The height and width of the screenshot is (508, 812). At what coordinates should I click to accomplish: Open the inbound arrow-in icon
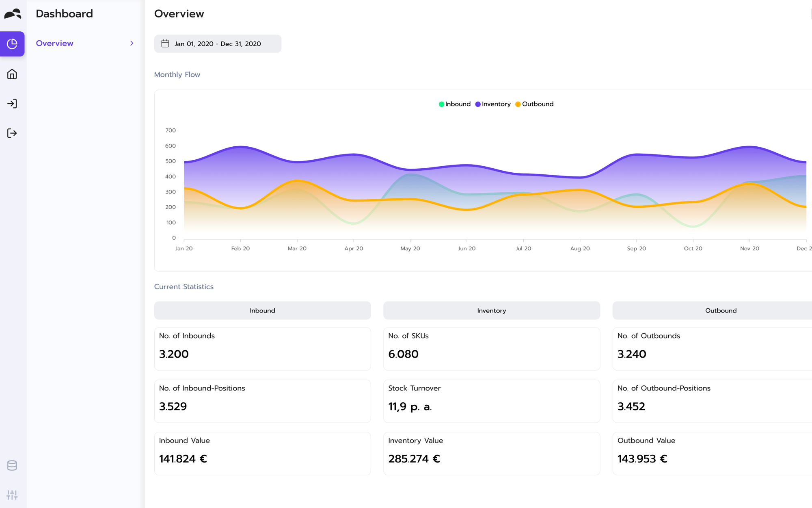tap(12, 104)
